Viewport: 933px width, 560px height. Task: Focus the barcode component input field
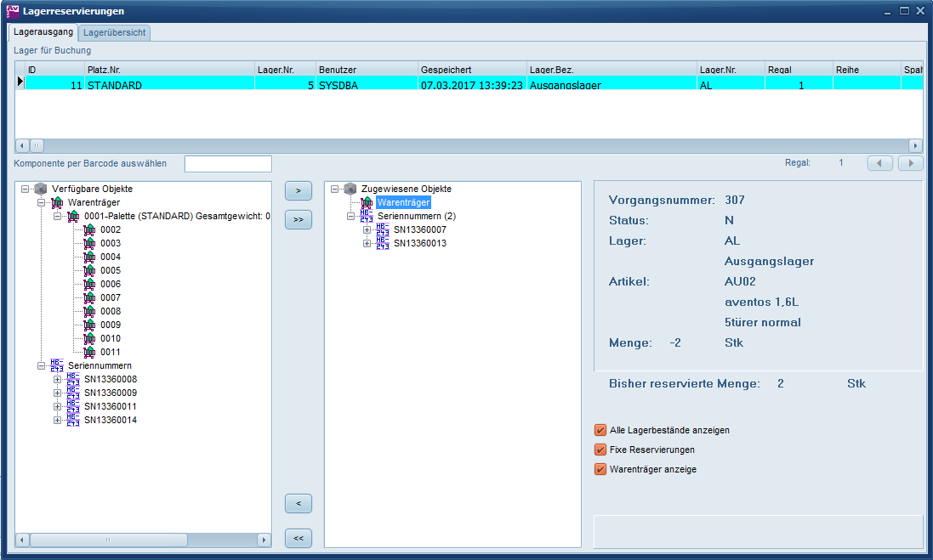tap(228, 163)
